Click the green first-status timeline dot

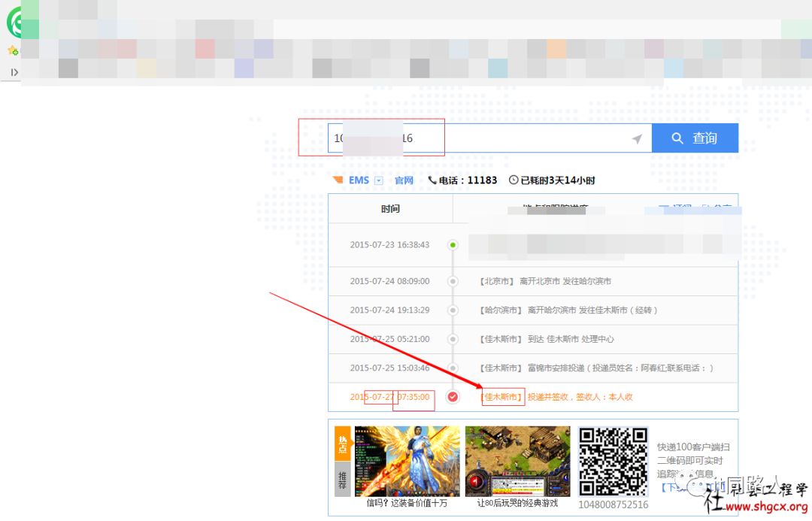coord(453,245)
